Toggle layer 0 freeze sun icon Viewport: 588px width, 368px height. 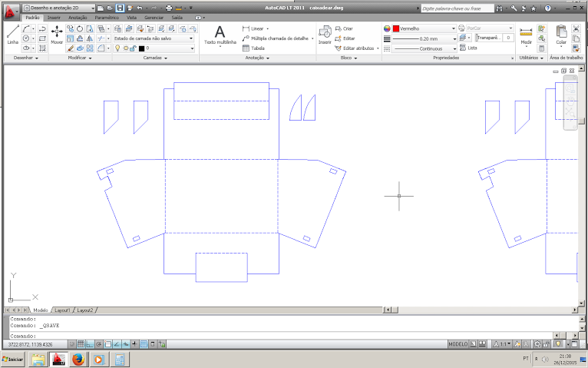tap(126, 48)
